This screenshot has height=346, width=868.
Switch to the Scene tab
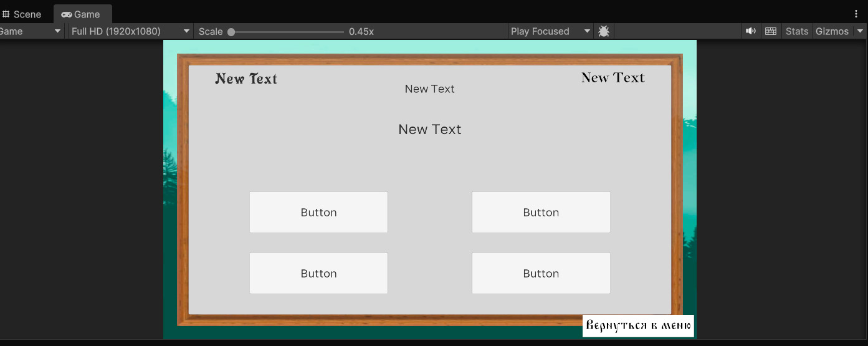[x=22, y=14]
